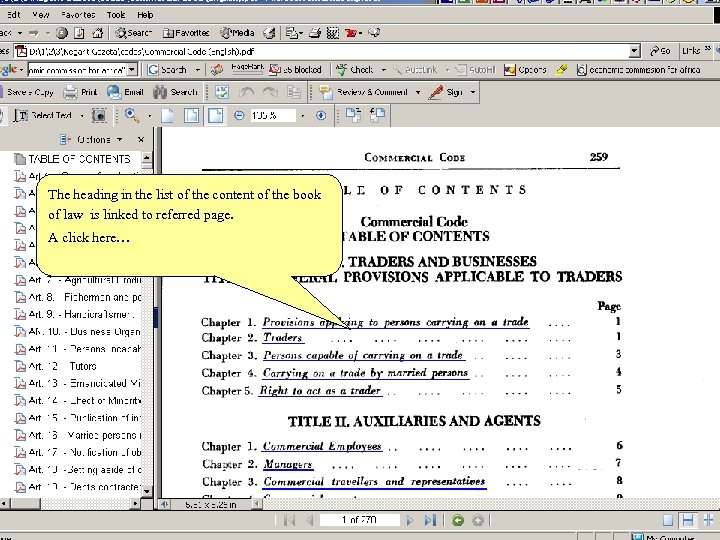Viewport: 720px width, 540px height.
Task: Click the IE Stop button
Action: [x=62, y=33]
